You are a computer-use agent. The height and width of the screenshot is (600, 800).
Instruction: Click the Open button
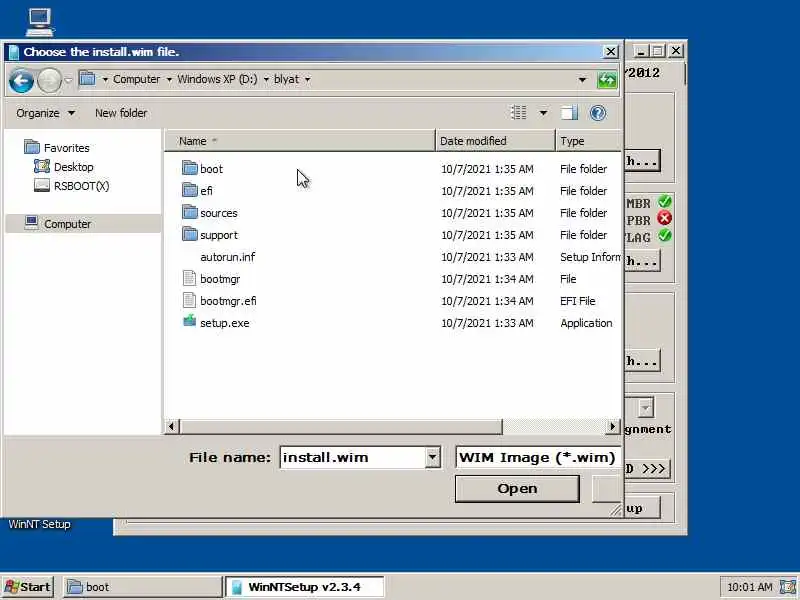click(x=517, y=489)
